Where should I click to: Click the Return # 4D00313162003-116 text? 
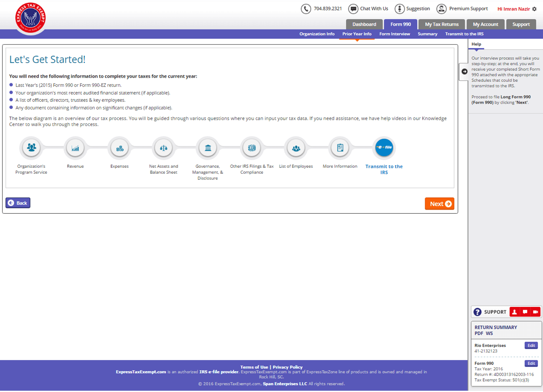click(x=504, y=374)
